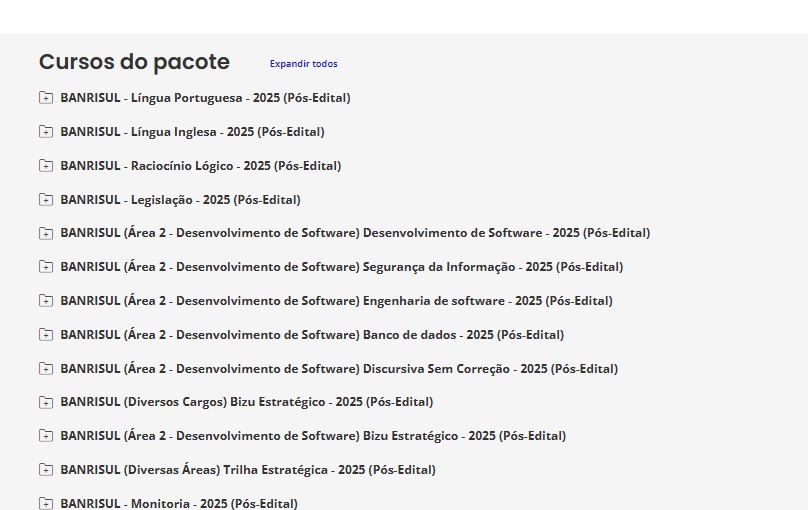Viewport: 808px width, 510px height.
Task: Expand folder icon beside Língua Portuguesa course
Action: [46, 97]
